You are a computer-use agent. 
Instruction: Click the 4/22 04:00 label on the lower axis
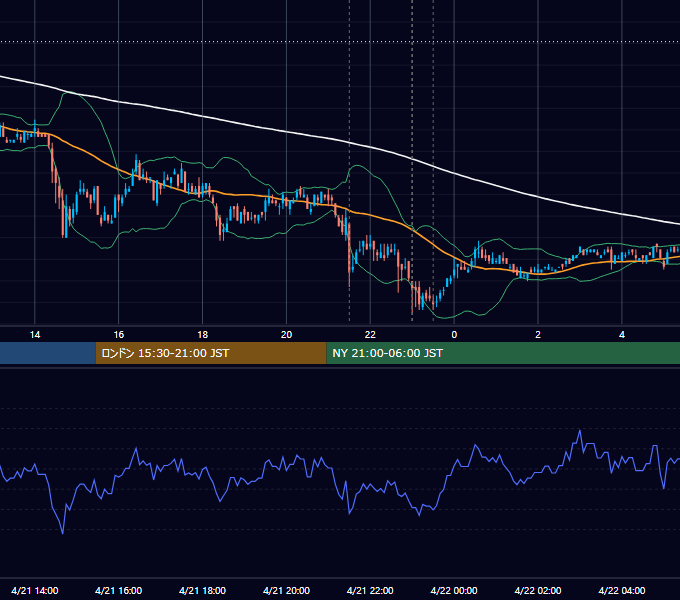[x=622, y=590]
